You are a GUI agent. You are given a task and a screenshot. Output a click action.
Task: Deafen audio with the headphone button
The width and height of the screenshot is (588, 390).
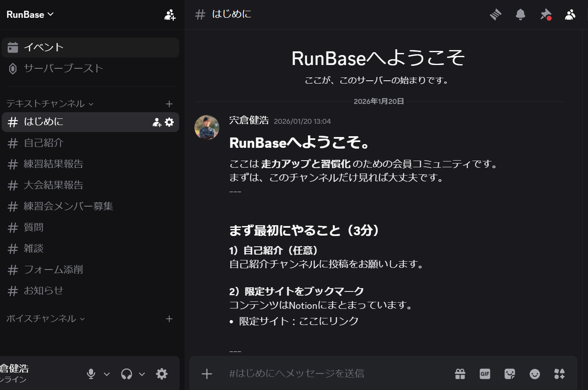click(x=127, y=373)
